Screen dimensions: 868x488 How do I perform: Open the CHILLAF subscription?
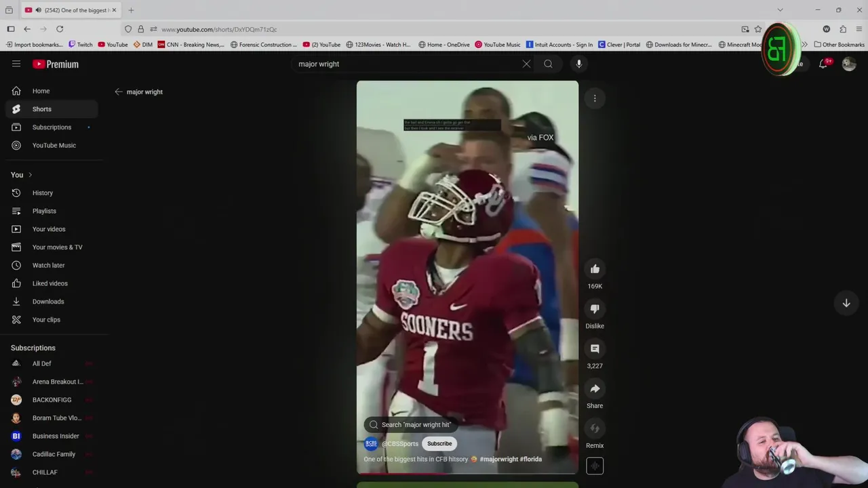click(x=52, y=472)
